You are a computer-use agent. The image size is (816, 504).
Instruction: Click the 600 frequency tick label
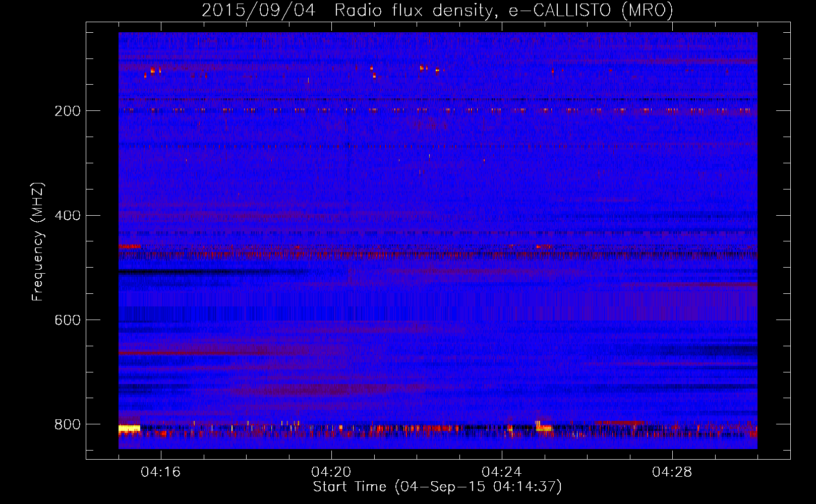click(68, 321)
